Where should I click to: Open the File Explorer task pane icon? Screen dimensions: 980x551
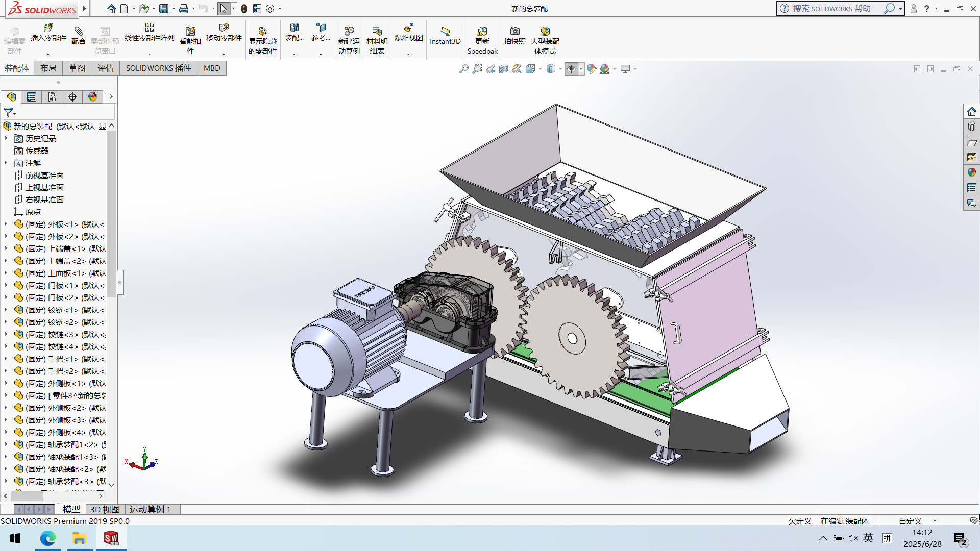pos(972,142)
